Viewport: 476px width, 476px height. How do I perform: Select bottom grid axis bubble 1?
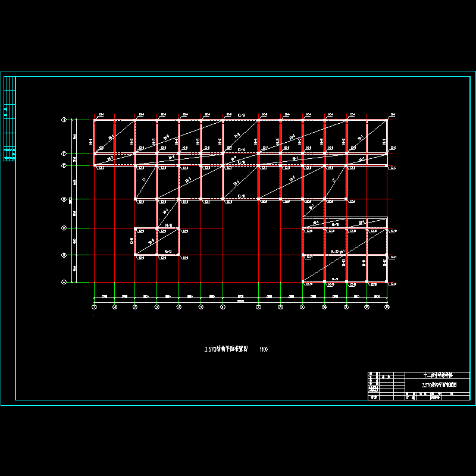94,307
